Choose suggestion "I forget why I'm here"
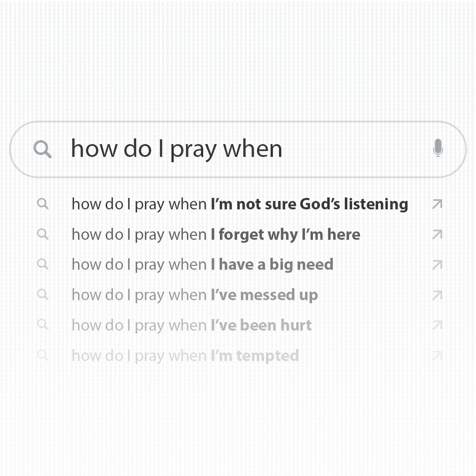Viewport: 476px width, 476px height. point(216,234)
